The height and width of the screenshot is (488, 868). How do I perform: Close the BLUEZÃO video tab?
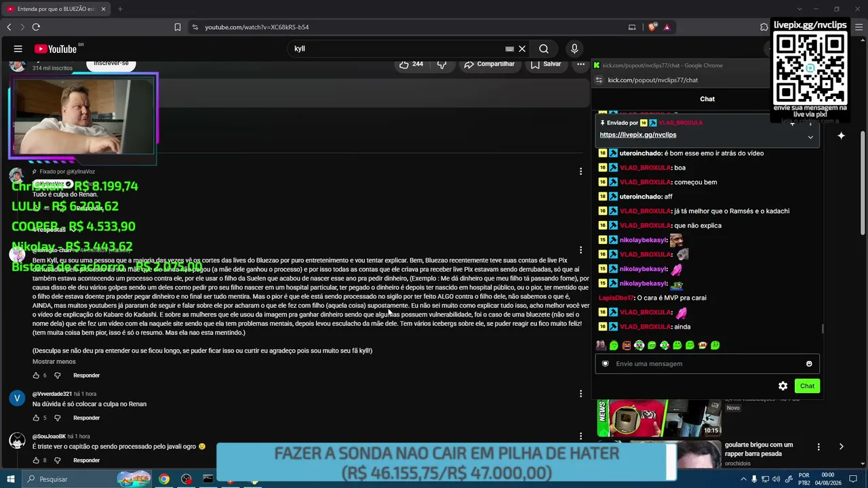(103, 9)
